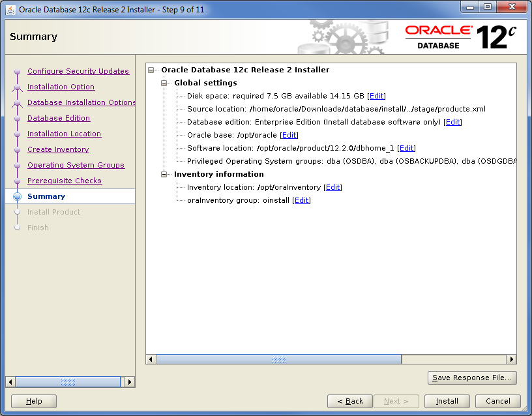This screenshot has width=532, height=416.
Task: Click the Configure Security Updates step bullet
Action: pos(18,72)
